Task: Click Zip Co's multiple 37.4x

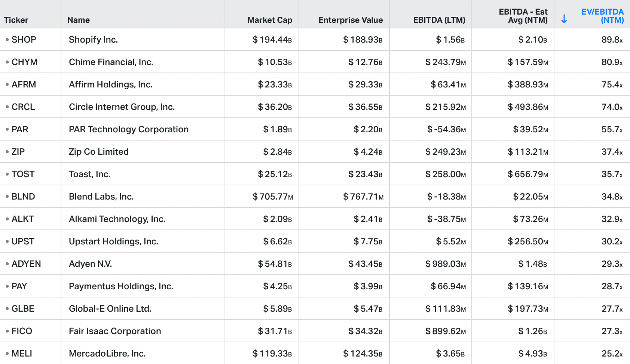Action: [x=612, y=152]
